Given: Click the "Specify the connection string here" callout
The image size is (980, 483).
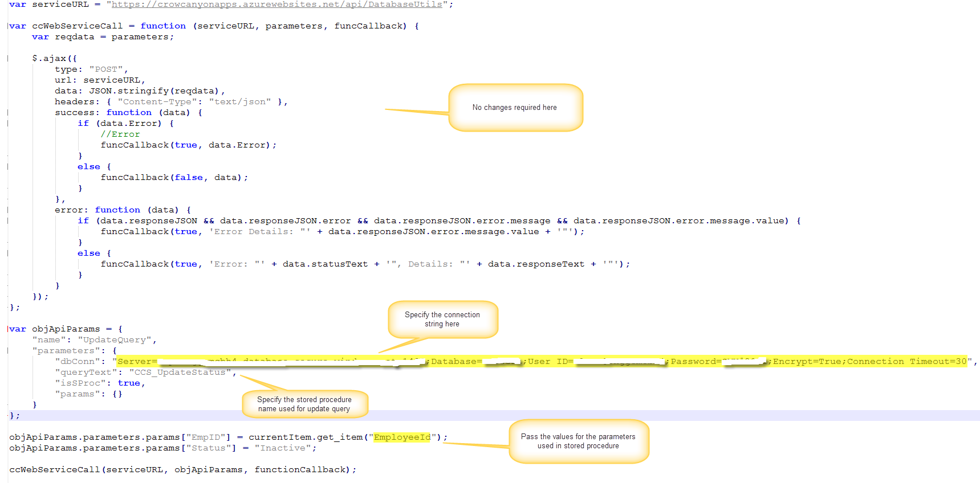Looking at the screenshot, I should click(442, 320).
